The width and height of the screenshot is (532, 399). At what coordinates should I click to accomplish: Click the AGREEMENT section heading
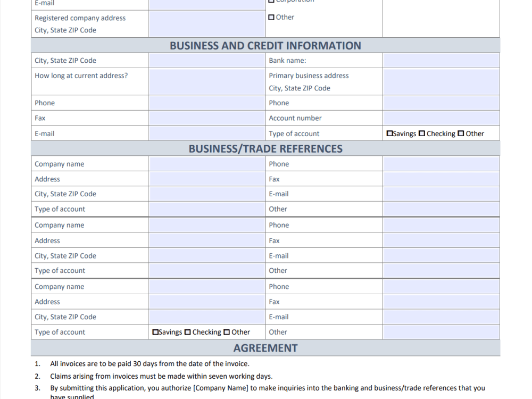[265, 348]
